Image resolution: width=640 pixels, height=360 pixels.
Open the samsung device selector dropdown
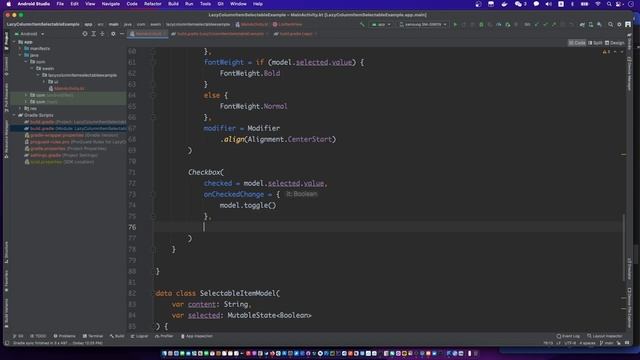pos(423,24)
